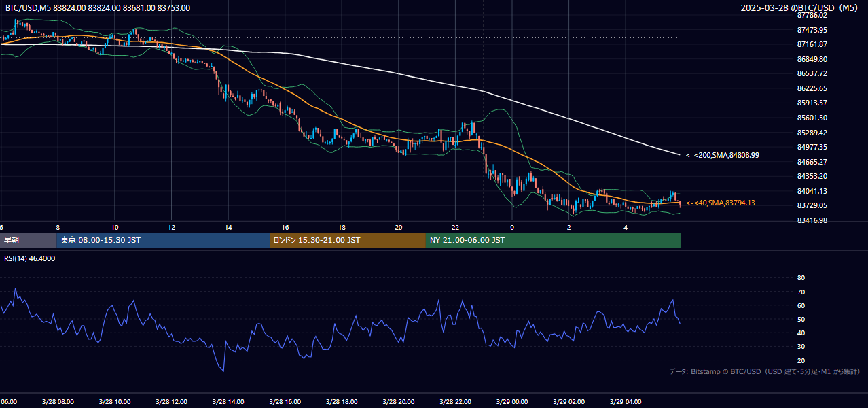Click price axis value 86537.72
This screenshot has width=868, height=408.
tap(812, 73)
